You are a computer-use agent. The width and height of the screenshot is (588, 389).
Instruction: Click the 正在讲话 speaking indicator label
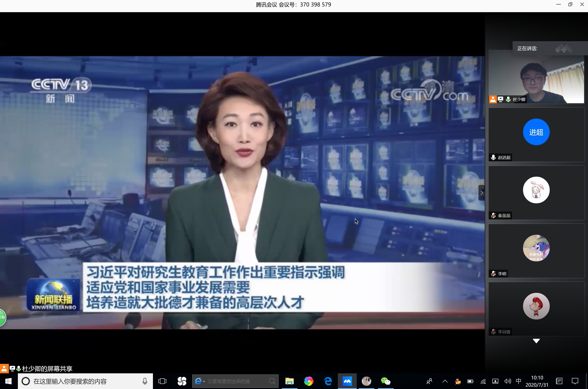point(527,49)
